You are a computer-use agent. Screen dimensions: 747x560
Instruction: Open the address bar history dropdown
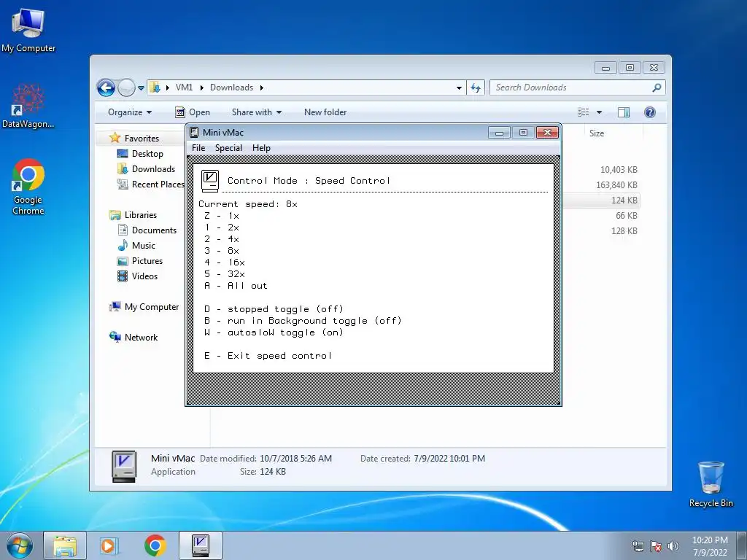click(459, 87)
